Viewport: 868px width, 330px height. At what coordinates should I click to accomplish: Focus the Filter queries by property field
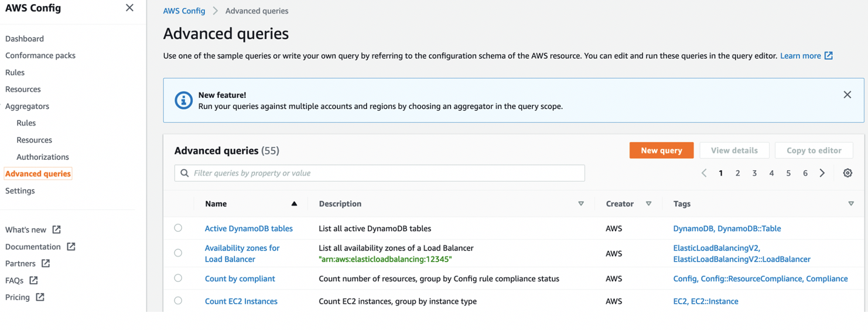tap(380, 173)
